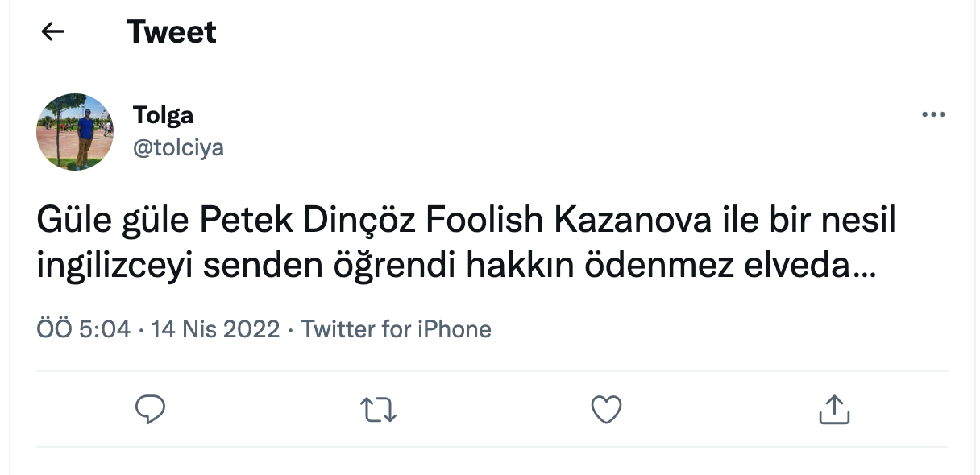The height and width of the screenshot is (475, 980).
Task: Open the reply composer for this tweet
Action: coord(150,410)
